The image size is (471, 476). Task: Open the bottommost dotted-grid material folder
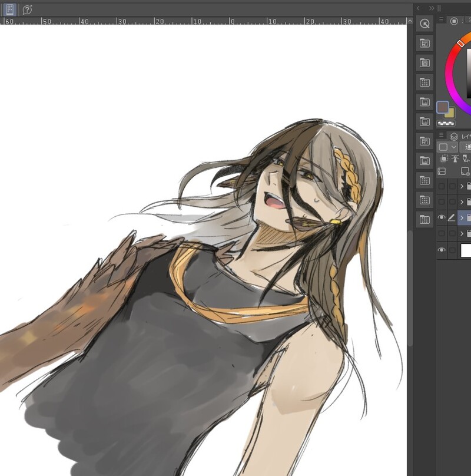(424, 220)
